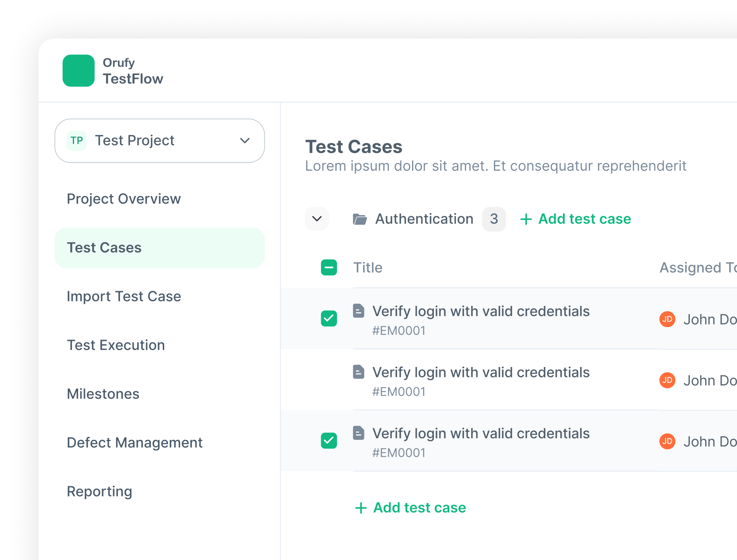Screen dimensions: 737x560
Task: Toggle the select-all checkbox beside Title
Action: pyautogui.click(x=329, y=268)
